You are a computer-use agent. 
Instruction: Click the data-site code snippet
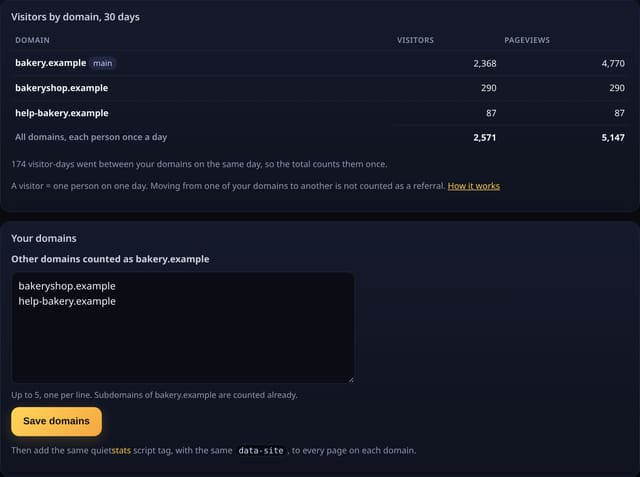261,450
